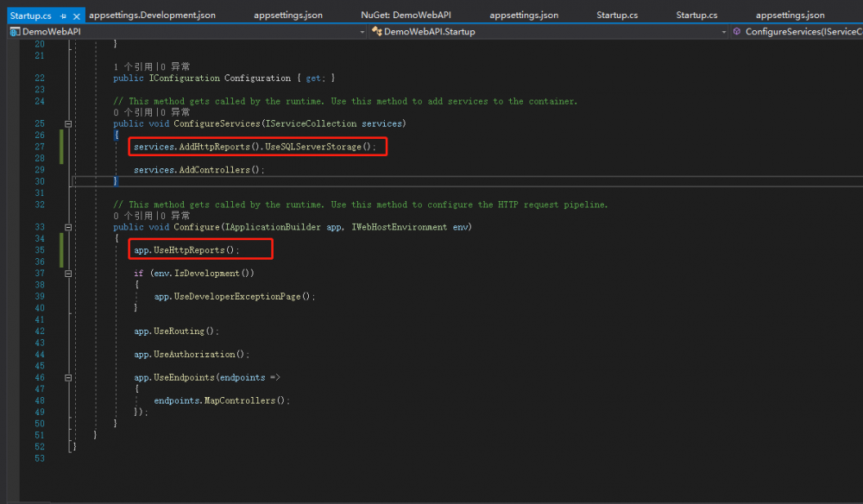Click the DemoWebAPI project icon in navigation bar

coord(14,31)
